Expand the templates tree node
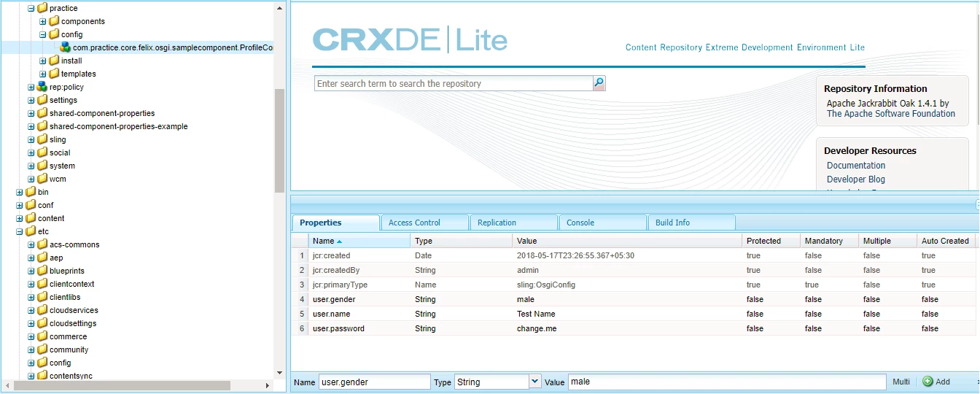 click(43, 74)
